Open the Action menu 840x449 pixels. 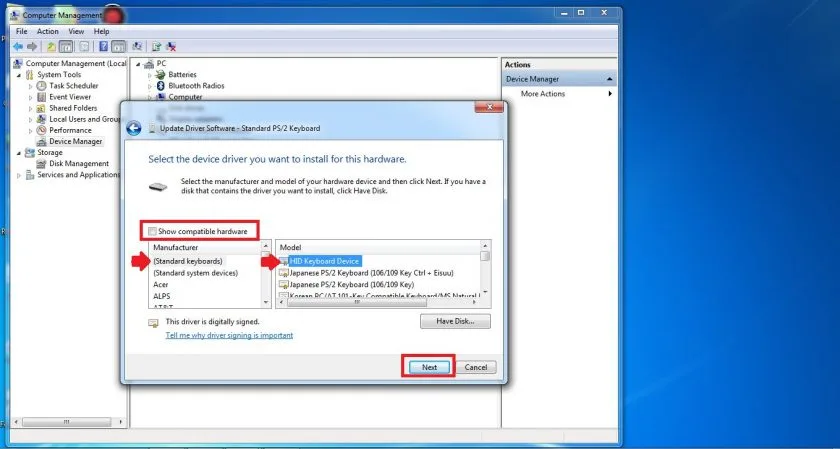(x=48, y=31)
